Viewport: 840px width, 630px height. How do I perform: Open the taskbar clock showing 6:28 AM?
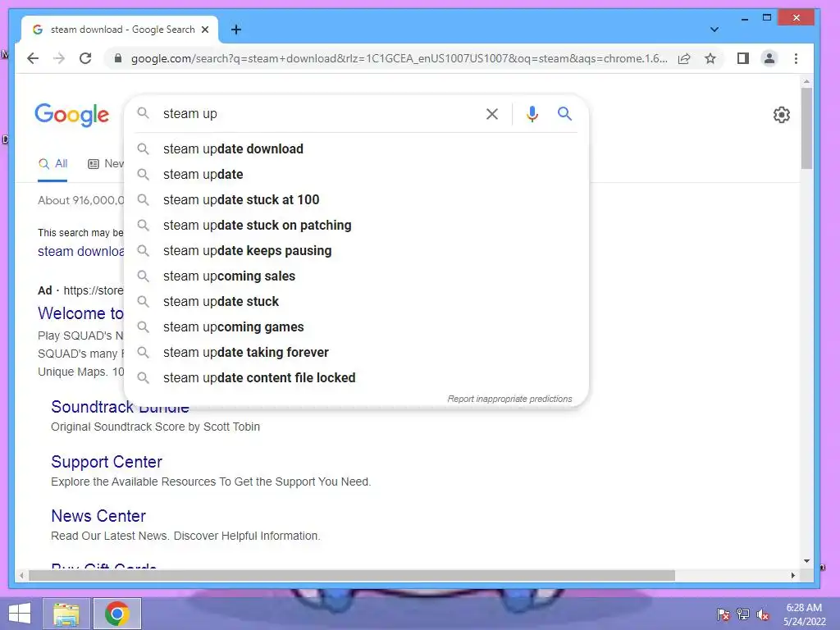tap(804, 614)
